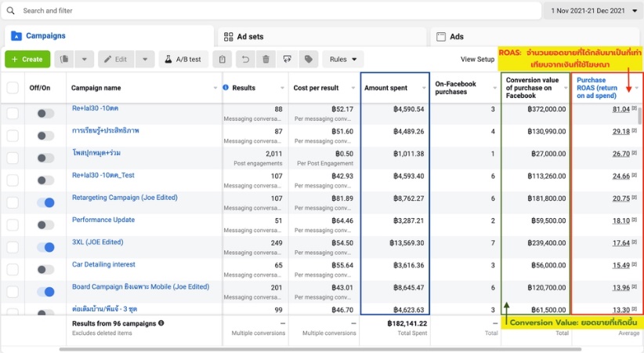Turn on the Performance Update campaign switch

click(45, 225)
